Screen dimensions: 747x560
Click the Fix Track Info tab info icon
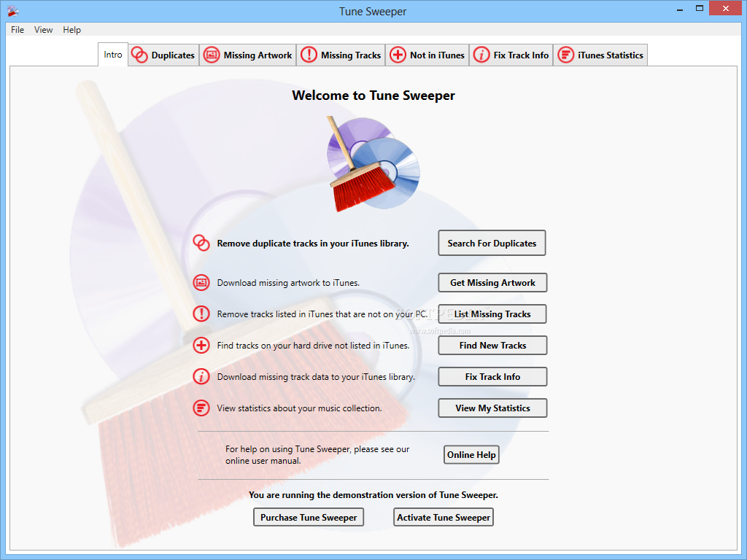click(x=481, y=55)
